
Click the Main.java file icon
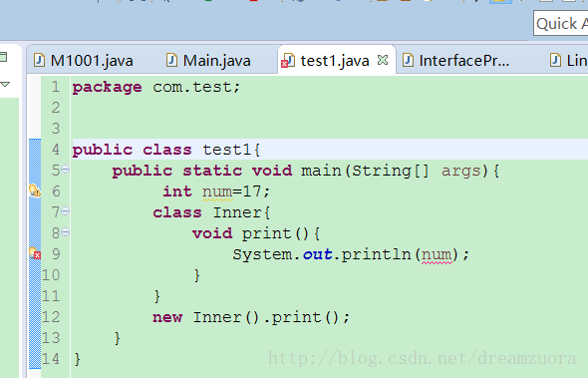(x=171, y=61)
